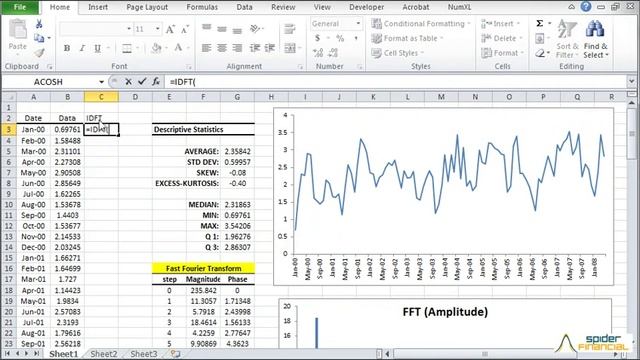
Task: Click the Insert Function fx button
Action: [x=156, y=82]
